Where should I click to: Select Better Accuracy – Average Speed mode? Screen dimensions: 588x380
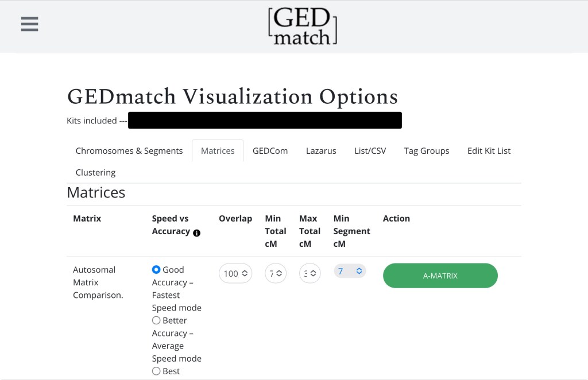156,320
